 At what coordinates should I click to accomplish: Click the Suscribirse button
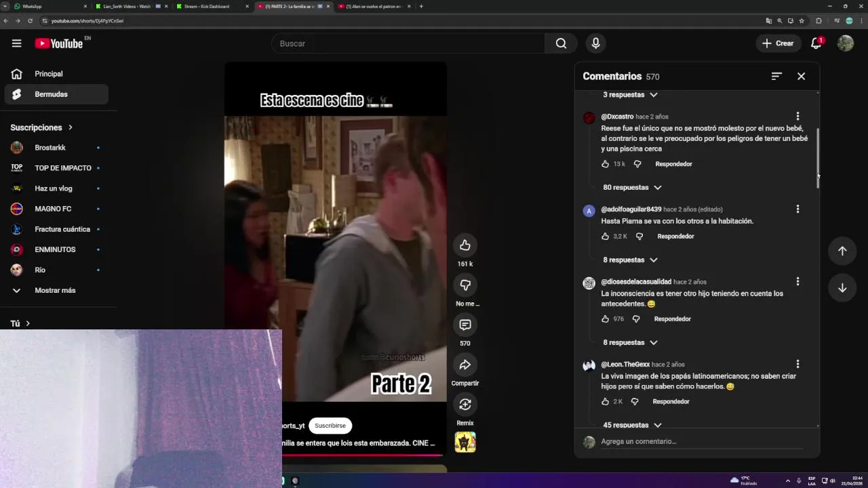coord(330,426)
